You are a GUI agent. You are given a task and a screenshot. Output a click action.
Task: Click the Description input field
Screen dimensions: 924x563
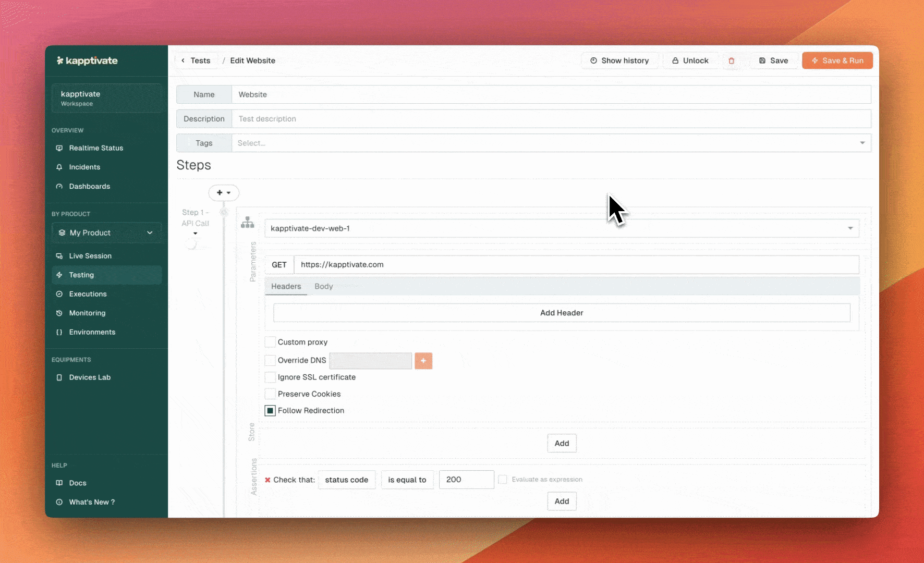(551, 119)
